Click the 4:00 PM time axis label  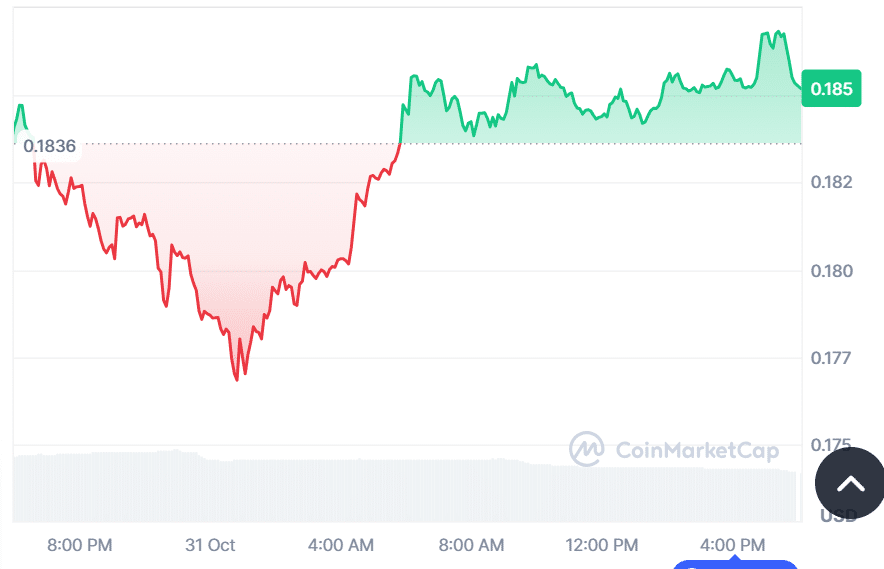point(733,545)
